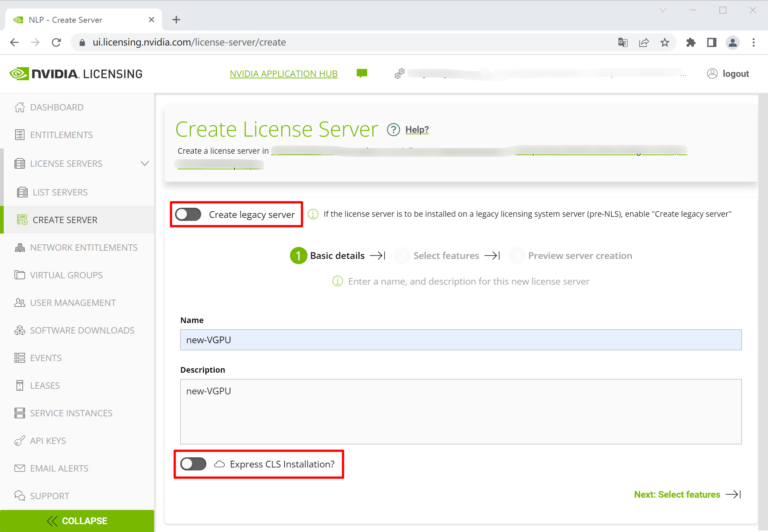Open User Management menu item

(x=77, y=303)
